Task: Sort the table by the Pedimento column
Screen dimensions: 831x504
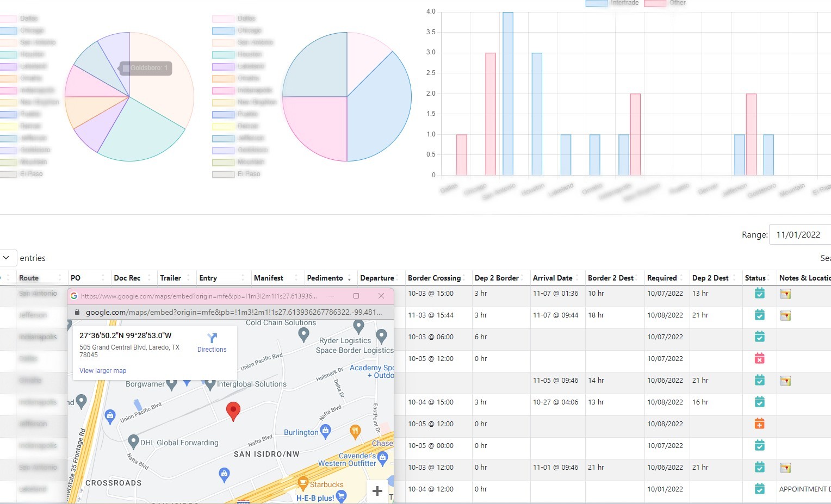Action: [x=325, y=278]
